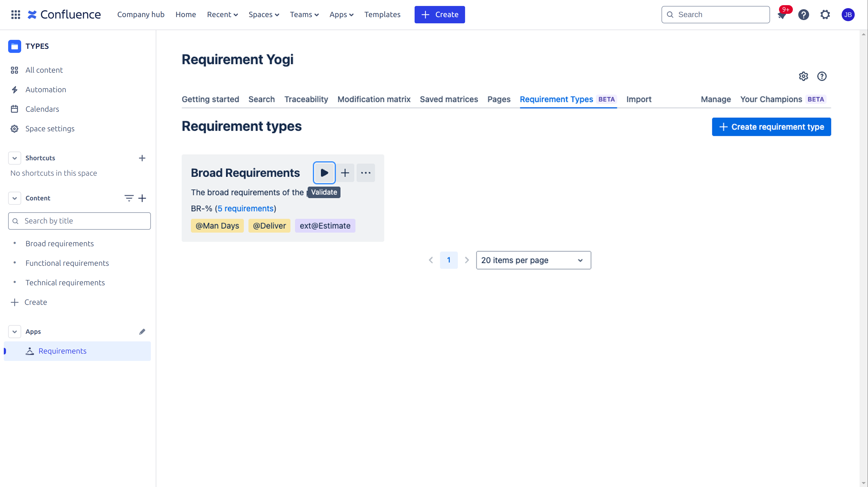Screen dimensions: 868x487
Task: Open the Atlassian app switcher grid icon
Action: pyautogui.click(x=15, y=14)
